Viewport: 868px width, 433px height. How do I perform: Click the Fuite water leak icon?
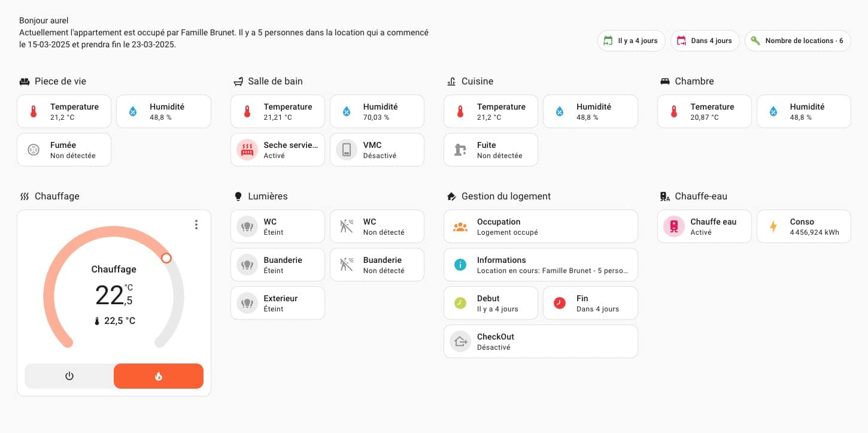(x=460, y=150)
